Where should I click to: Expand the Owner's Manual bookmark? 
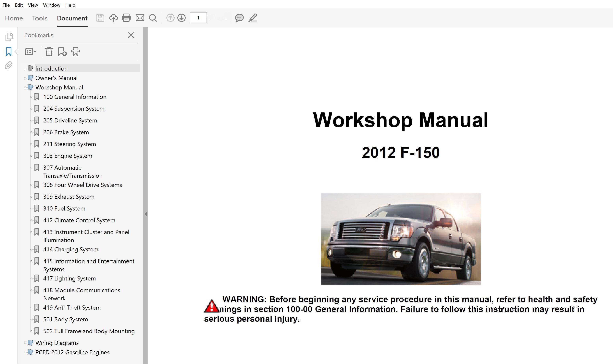click(25, 78)
